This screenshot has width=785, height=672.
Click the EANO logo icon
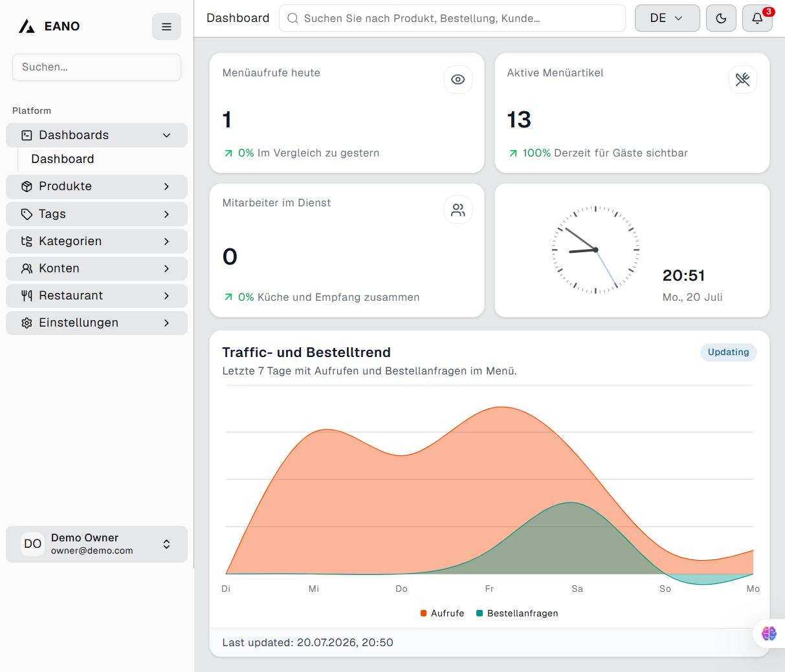point(27,26)
